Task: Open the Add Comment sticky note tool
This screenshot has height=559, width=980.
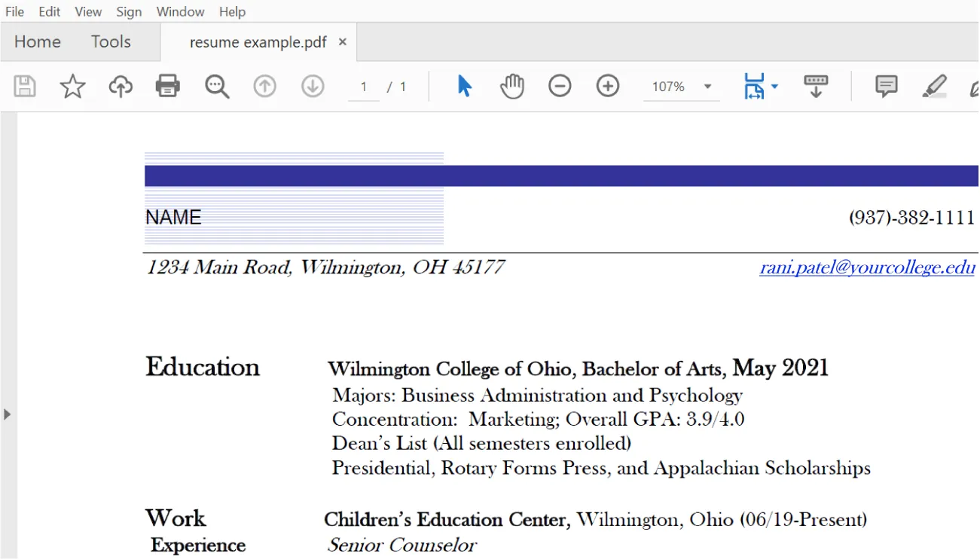Action: pos(886,86)
